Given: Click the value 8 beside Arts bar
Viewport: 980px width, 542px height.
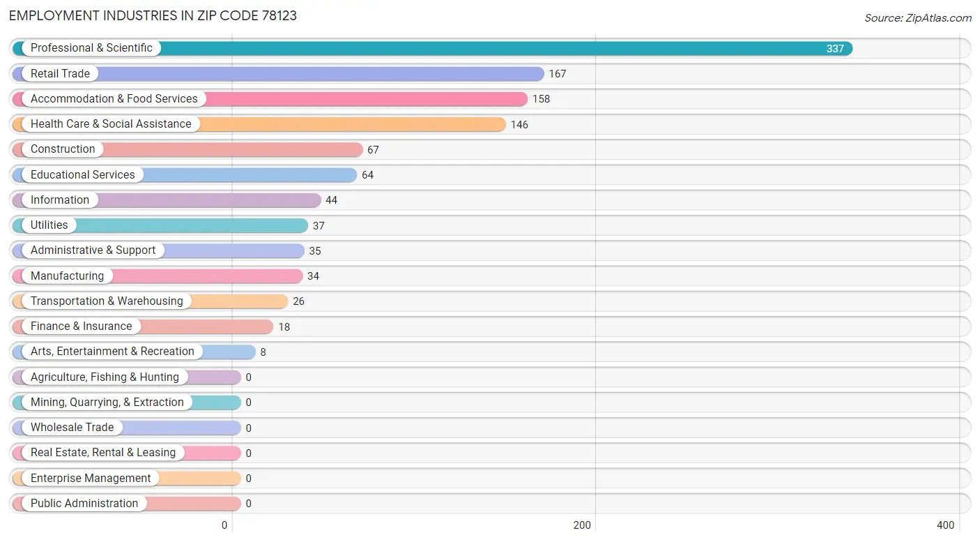Looking at the screenshot, I should pos(263,352).
